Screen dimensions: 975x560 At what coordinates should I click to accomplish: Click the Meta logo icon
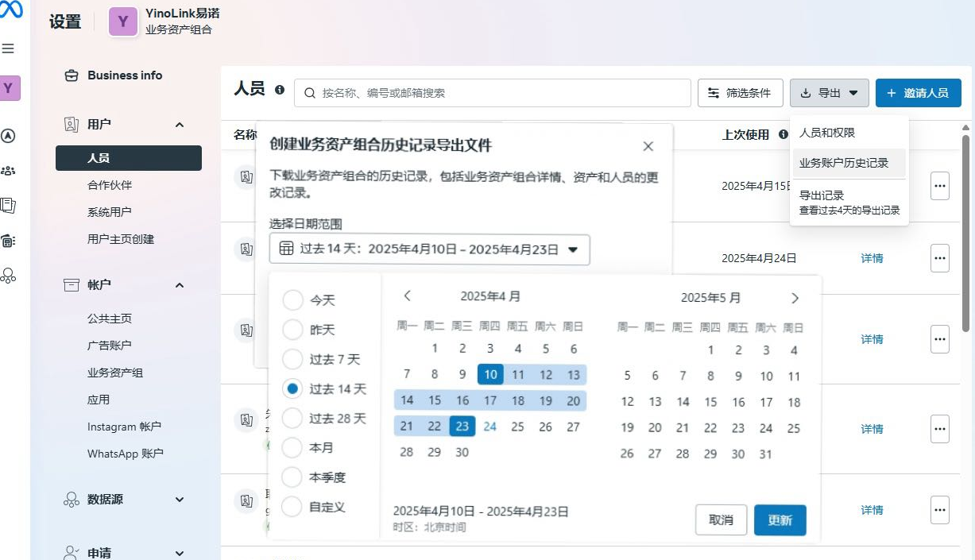[x=12, y=9]
